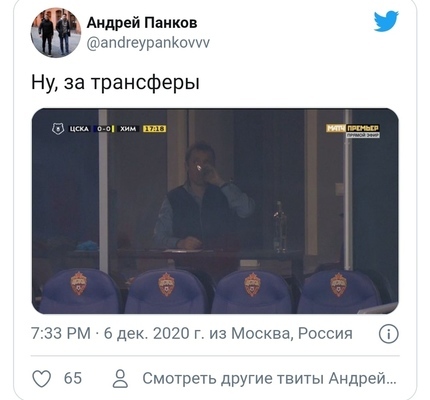The image size is (430, 400).
Task: Click the ЦСКА 0-0 ХИМ scoreboard overlay
Action: tap(109, 129)
